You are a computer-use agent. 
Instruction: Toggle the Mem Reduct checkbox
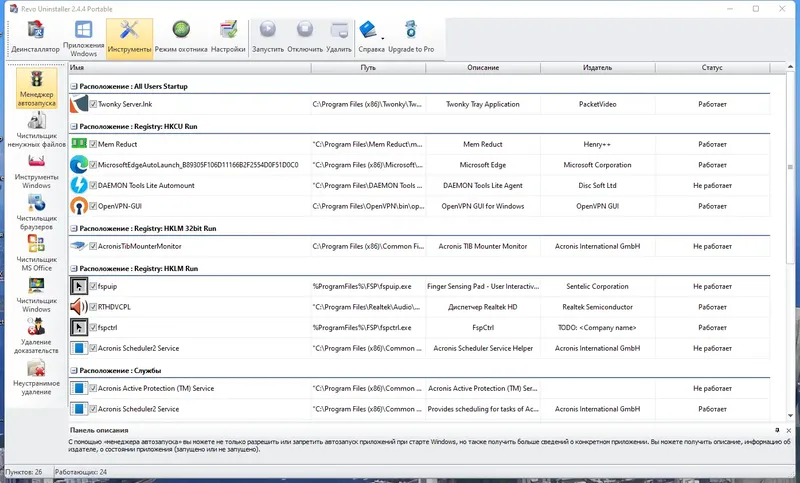[93, 144]
